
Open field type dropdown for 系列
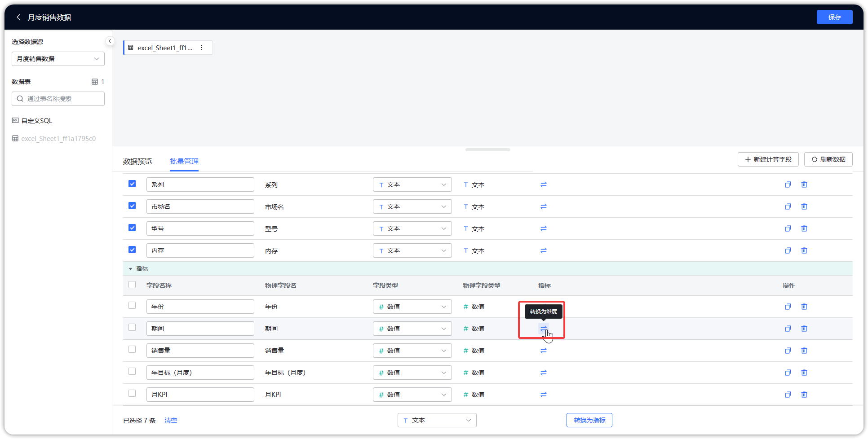tap(412, 184)
